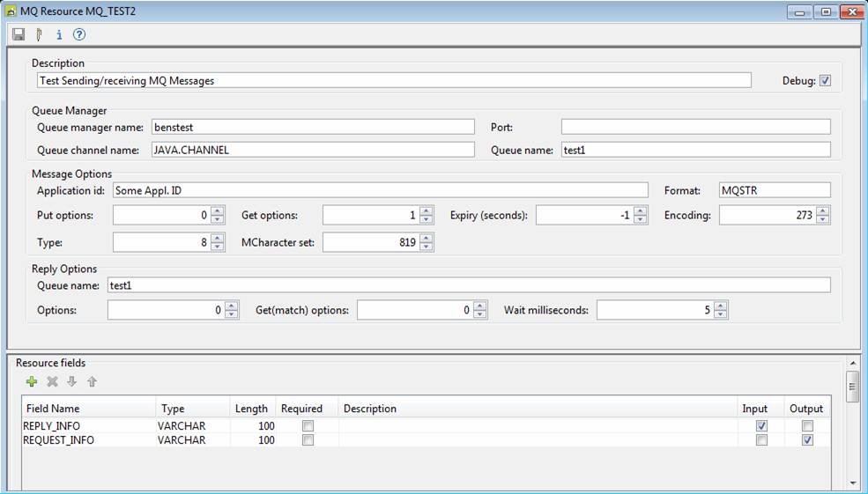The image size is (868, 494).
Task: Add a resource field with green plus
Action: pos(32,382)
